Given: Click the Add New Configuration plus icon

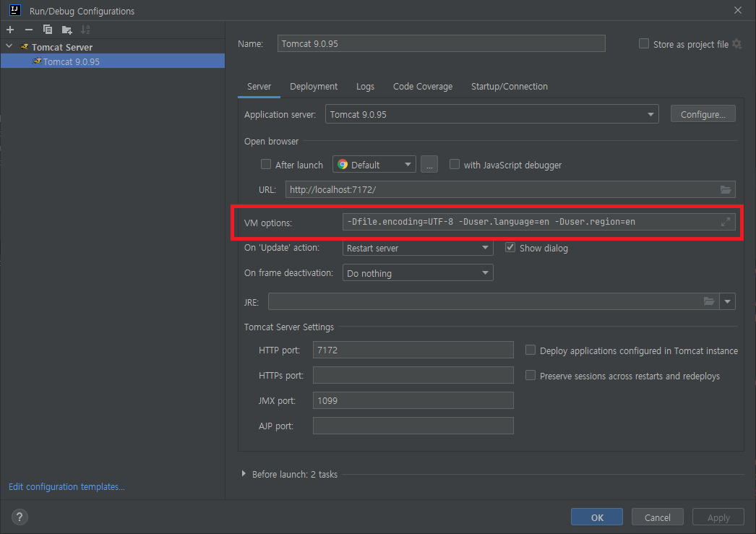Looking at the screenshot, I should 10,30.
